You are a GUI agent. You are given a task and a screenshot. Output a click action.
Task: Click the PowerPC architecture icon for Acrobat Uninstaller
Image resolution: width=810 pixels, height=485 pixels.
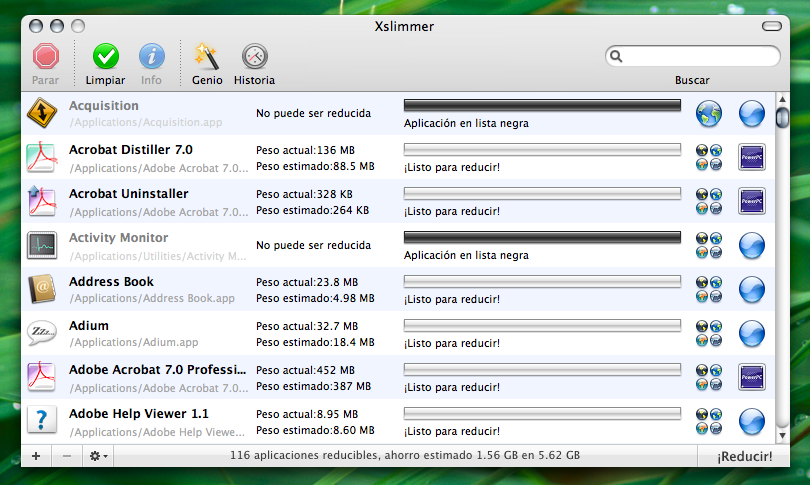click(x=752, y=201)
